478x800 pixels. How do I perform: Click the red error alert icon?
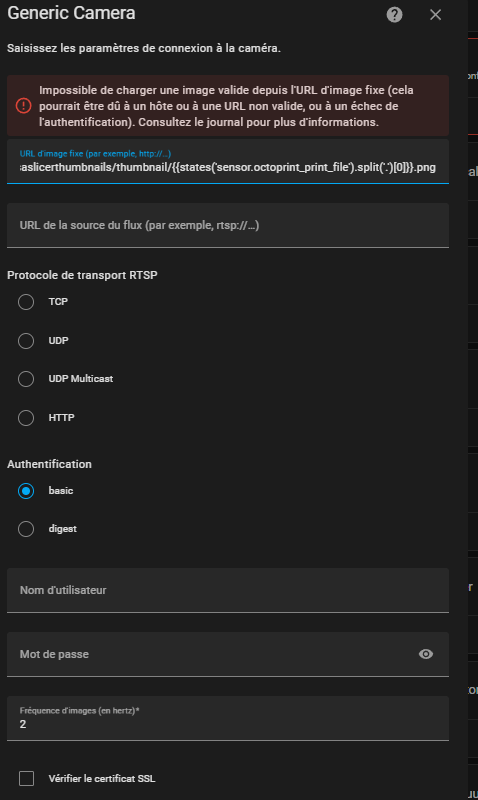(23, 106)
